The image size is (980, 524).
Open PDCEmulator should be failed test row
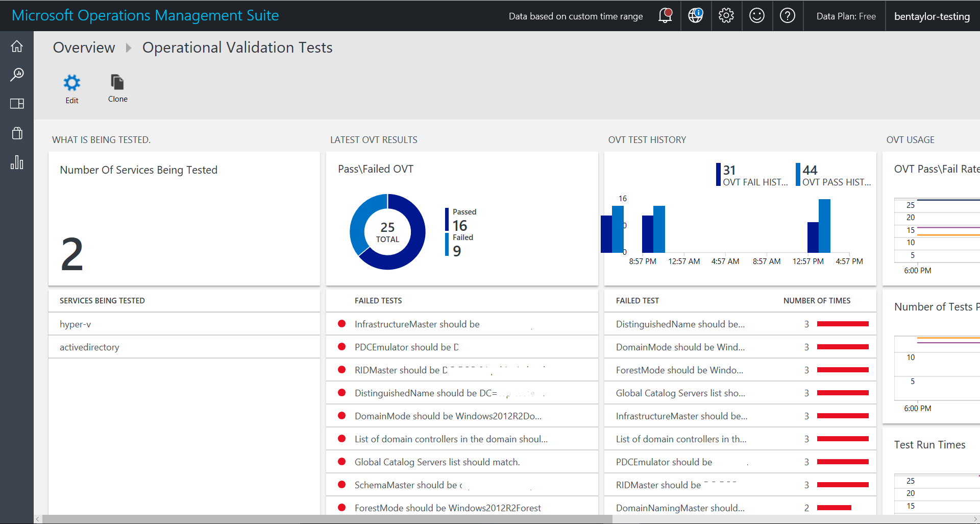462,347
